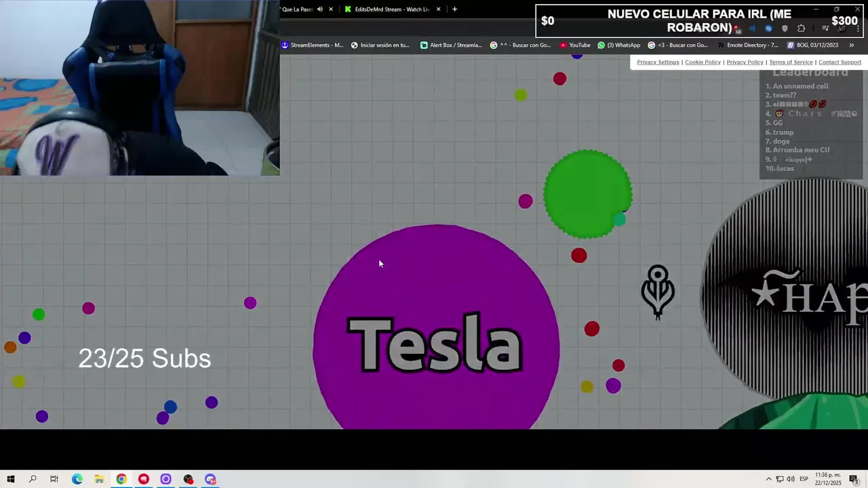Screen dimensions: 868x488
Task: Open the Cookie Policy link
Action: 703,62
